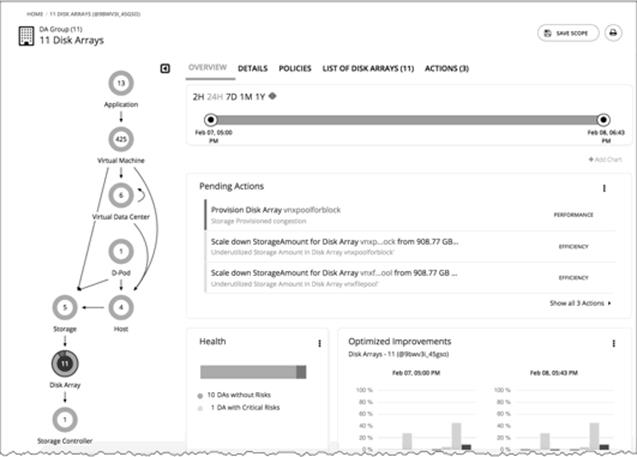Print the page with printer icon
This screenshot has height=457, width=637.
(x=613, y=33)
